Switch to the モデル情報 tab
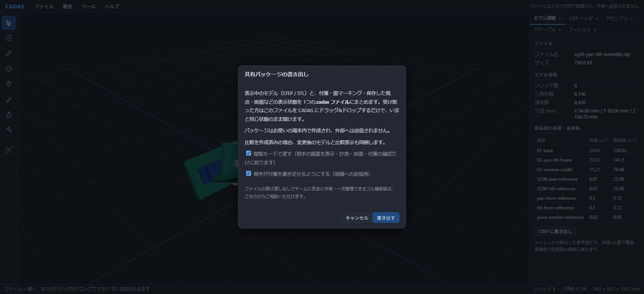Viewport: 644px width, 294px height. [545, 18]
